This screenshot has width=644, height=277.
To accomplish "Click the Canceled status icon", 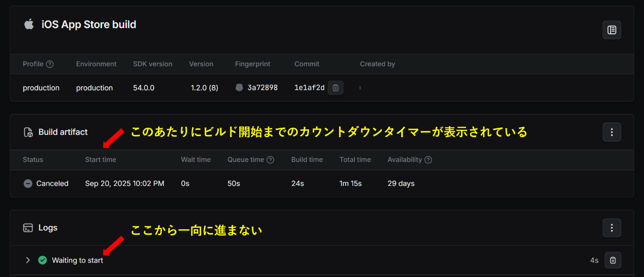I will (28, 184).
